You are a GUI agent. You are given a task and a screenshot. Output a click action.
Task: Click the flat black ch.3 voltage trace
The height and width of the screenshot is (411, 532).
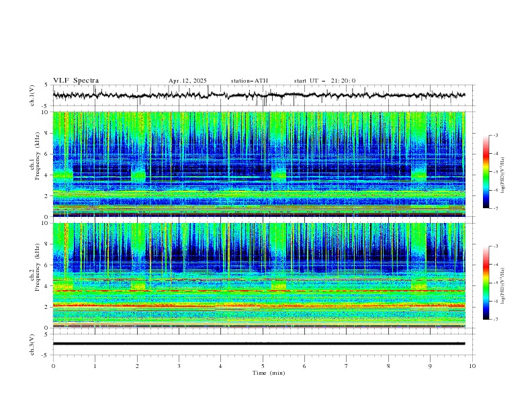coord(259,344)
